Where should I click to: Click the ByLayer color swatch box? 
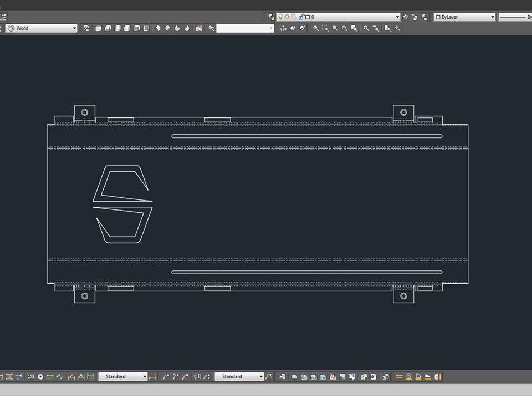tap(438, 17)
